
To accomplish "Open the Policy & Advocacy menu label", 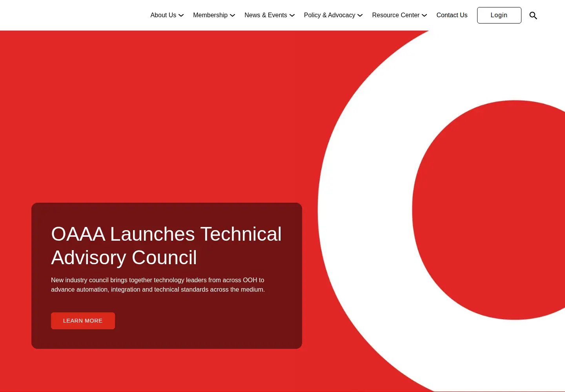I will pyautogui.click(x=330, y=15).
